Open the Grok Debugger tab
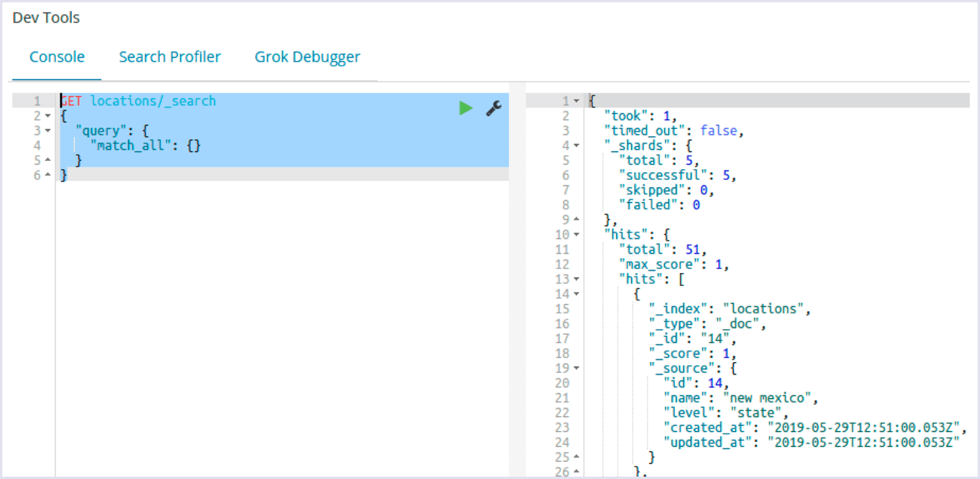This screenshot has height=479, width=980. [x=307, y=57]
